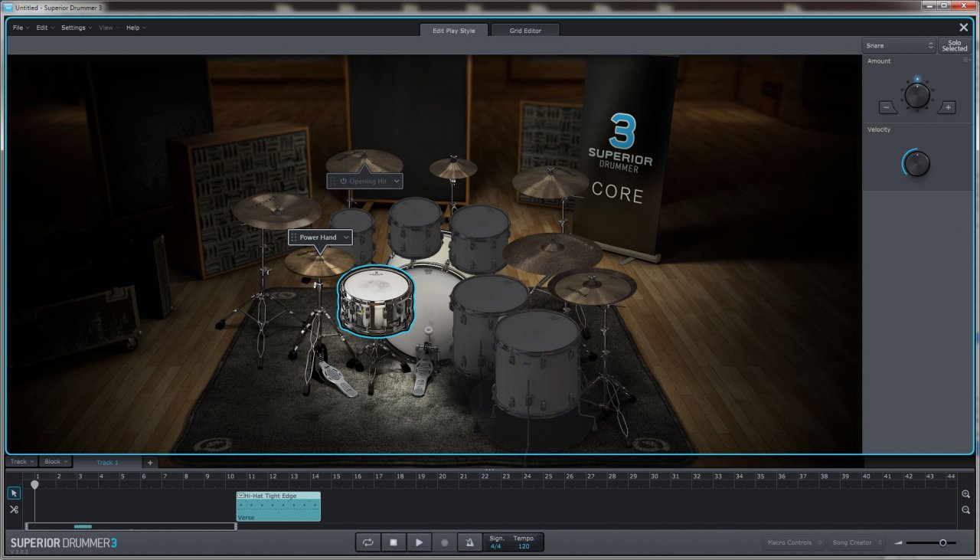
Task: Click the Solo Selected button
Action: [955, 46]
